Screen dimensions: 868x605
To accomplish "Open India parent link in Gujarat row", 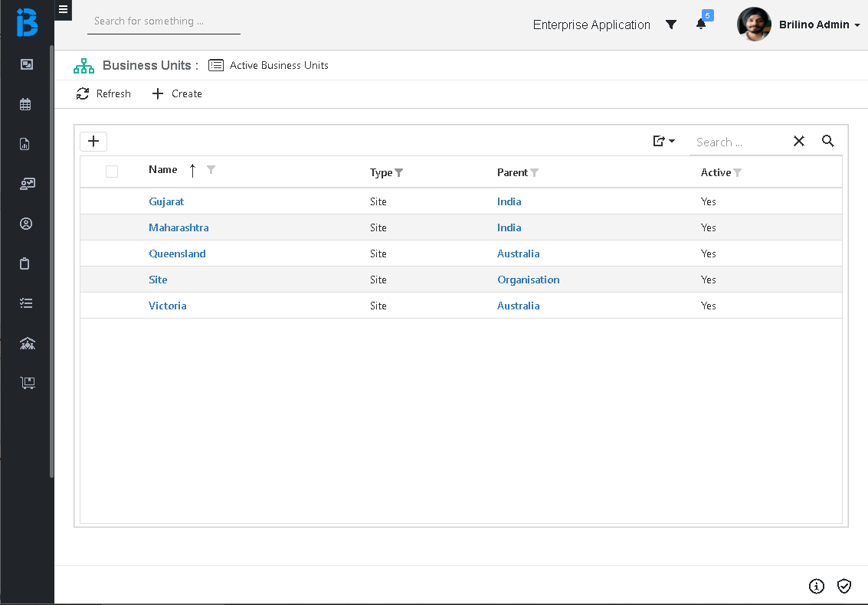I will (x=509, y=201).
